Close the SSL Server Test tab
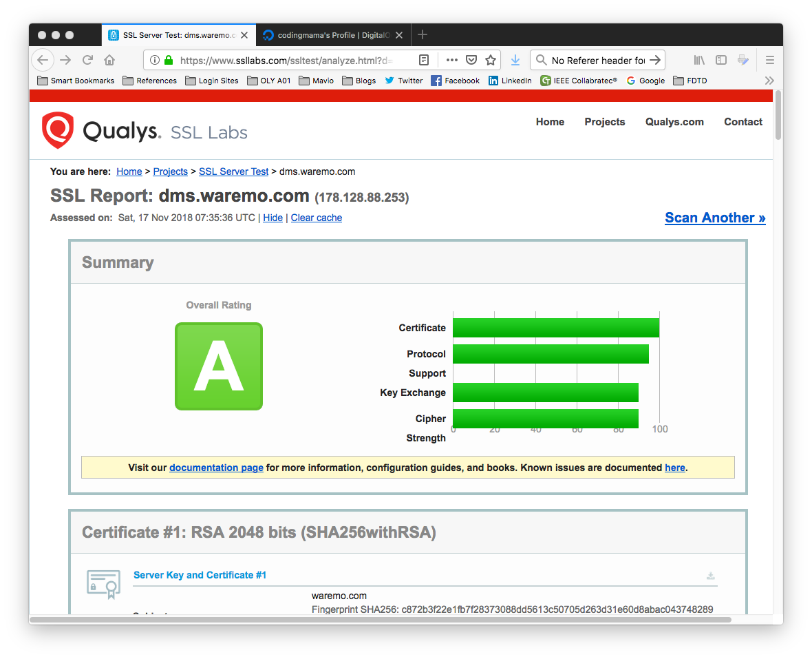 pos(244,35)
